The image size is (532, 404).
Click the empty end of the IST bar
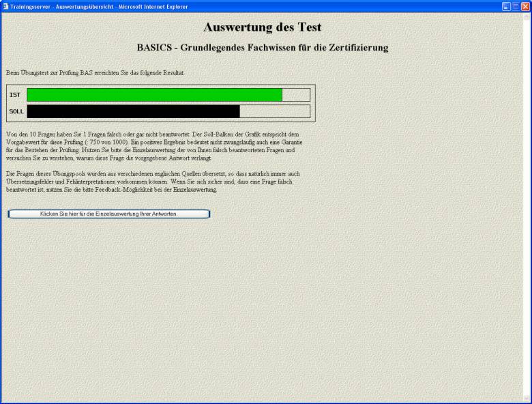click(x=296, y=95)
